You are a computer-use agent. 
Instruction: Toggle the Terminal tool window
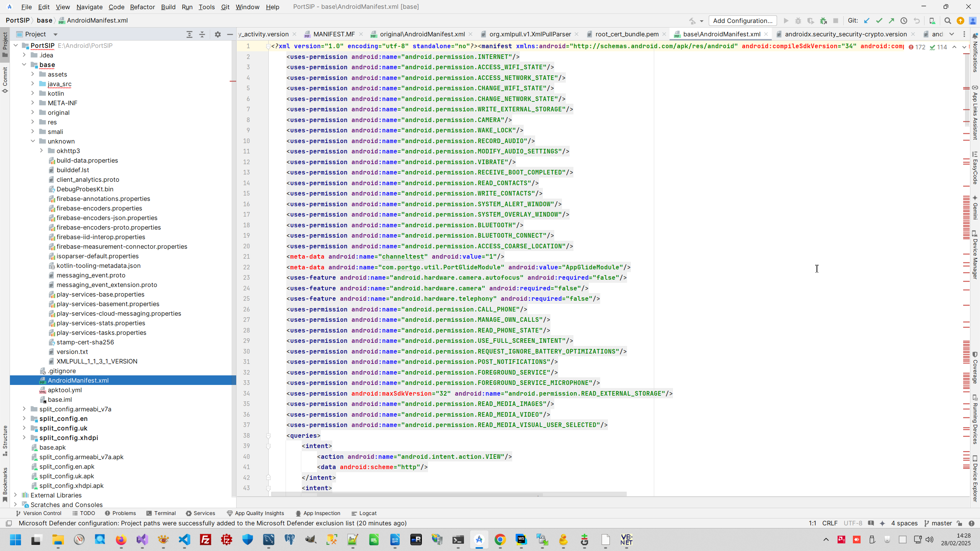pyautogui.click(x=161, y=513)
